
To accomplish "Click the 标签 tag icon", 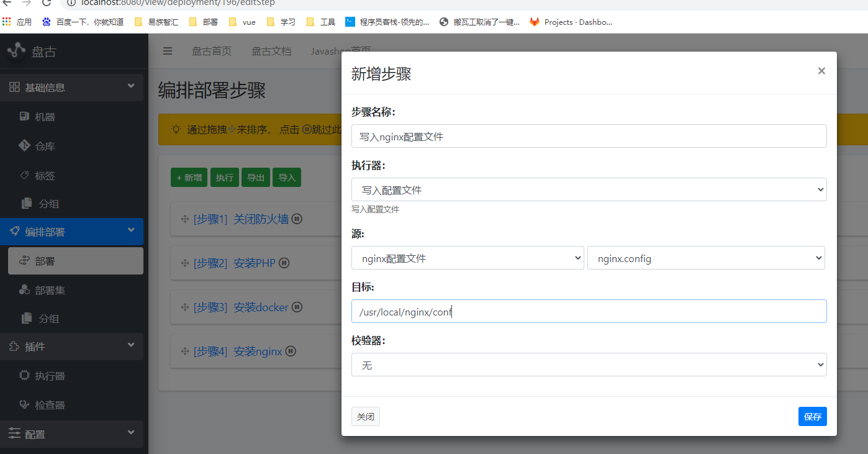I will click(x=25, y=175).
